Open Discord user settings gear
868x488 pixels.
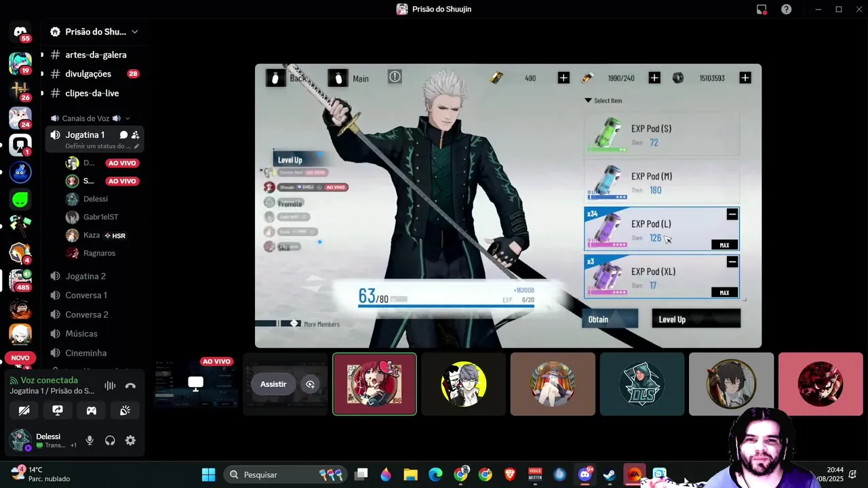tap(130, 441)
